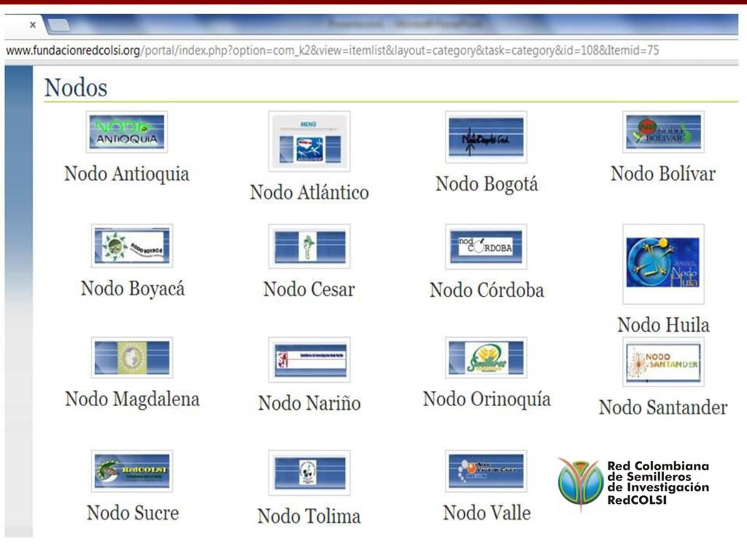Follow the Nodo Boyacá link
747x560 pixels.
click(x=133, y=289)
